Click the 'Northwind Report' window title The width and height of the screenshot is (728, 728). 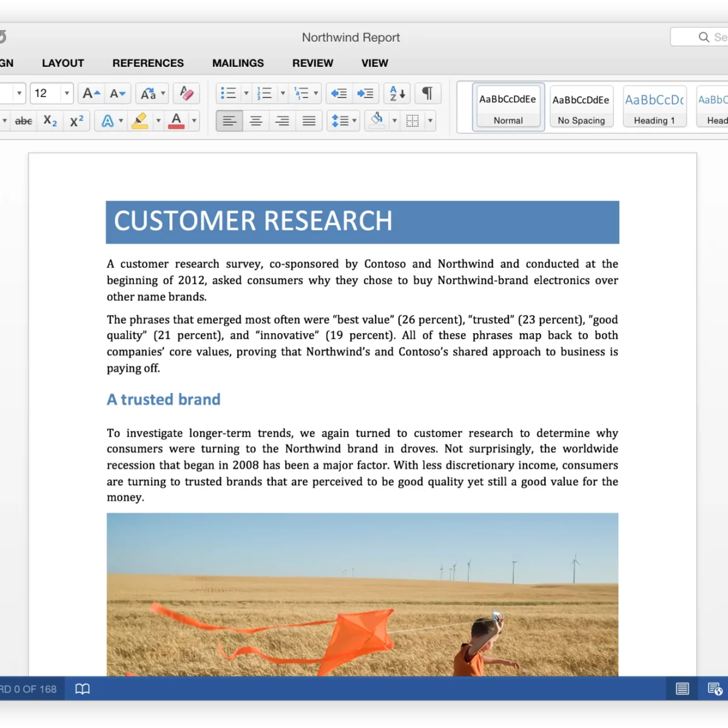click(x=351, y=38)
